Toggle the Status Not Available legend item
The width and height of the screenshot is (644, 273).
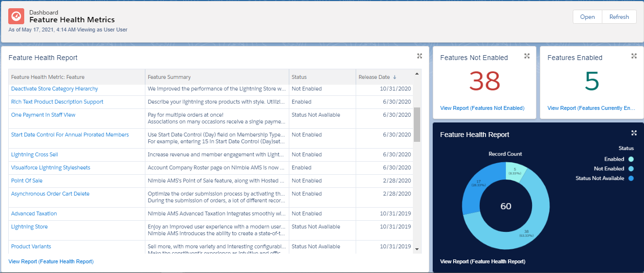[631, 178]
